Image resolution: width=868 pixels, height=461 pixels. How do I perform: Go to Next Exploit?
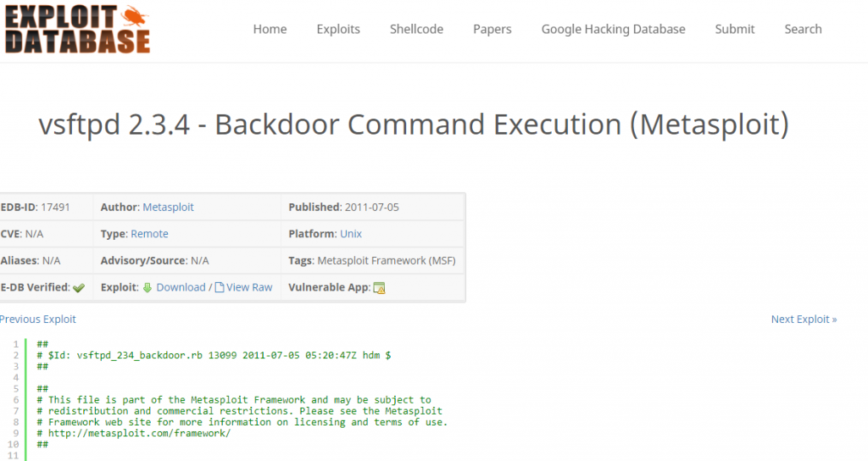(x=804, y=319)
